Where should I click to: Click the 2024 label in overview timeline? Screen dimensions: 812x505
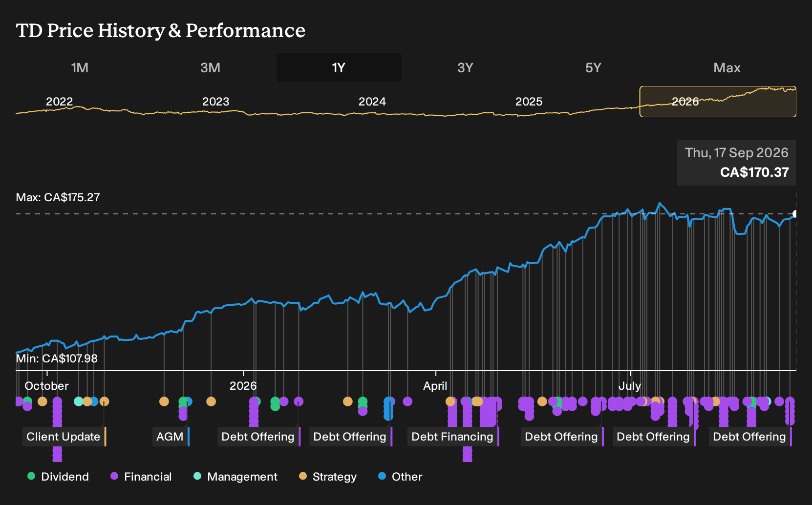pos(372,102)
